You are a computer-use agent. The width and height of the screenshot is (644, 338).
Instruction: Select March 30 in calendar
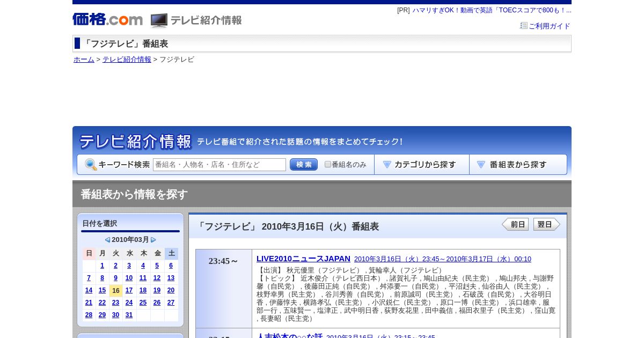coord(115,315)
